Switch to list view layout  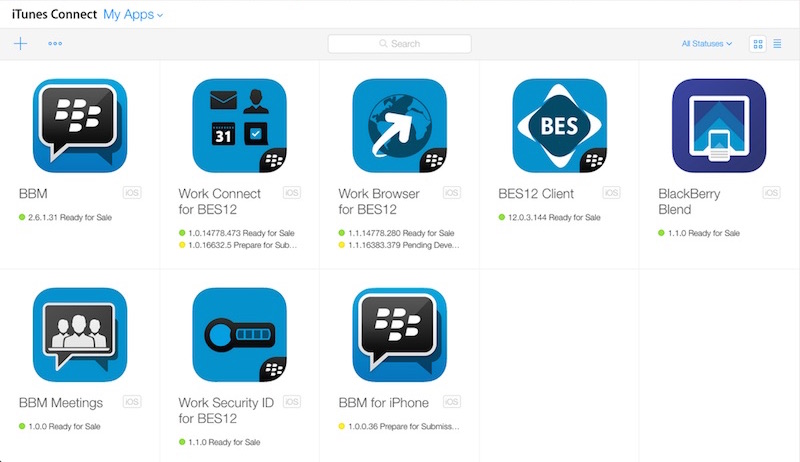(x=777, y=44)
